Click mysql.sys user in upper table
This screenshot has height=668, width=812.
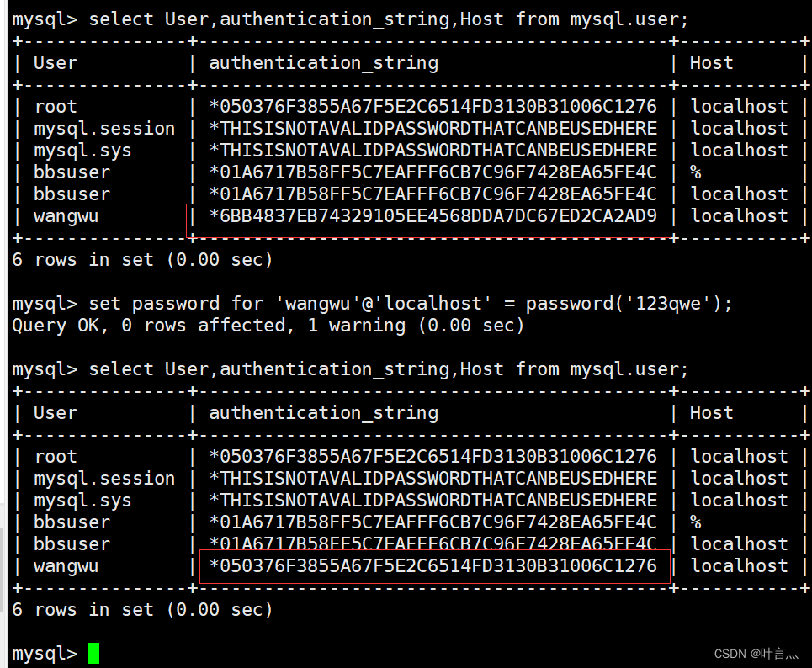pyautogui.click(x=82, y=151)
